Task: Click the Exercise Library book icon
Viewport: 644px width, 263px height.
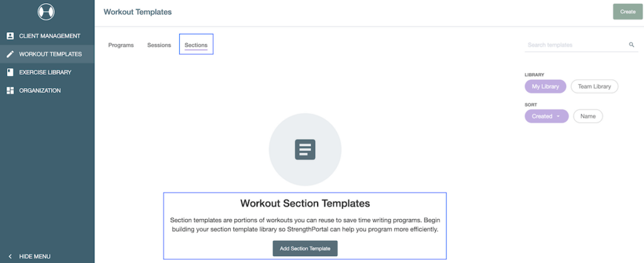Action: [x=10, y=72]
